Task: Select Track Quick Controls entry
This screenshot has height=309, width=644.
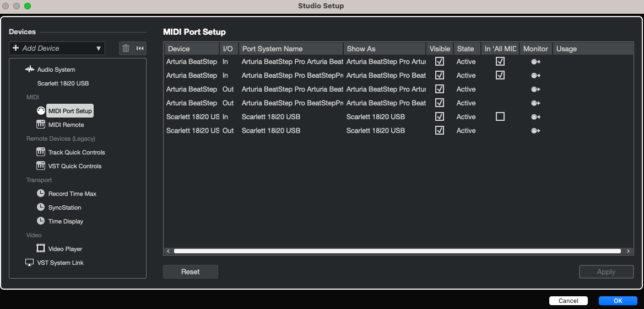Action: [76, 152]
